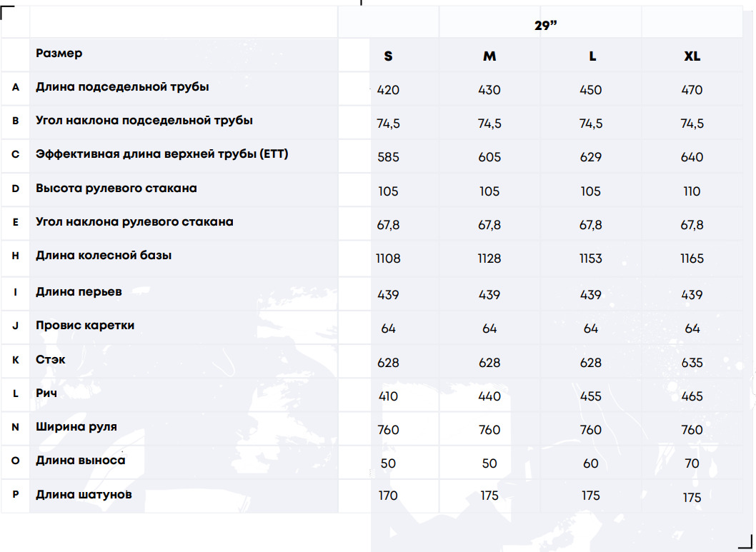Click the Длина перьев label
This screenshot has width=756, height=552.
coord(79,292)
